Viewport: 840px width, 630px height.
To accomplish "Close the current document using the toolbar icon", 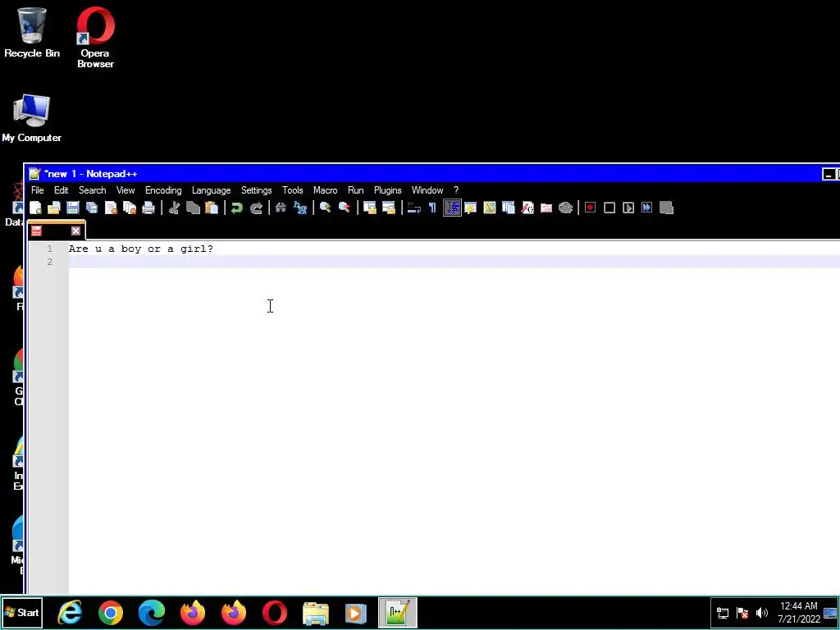I will [111, 208].
